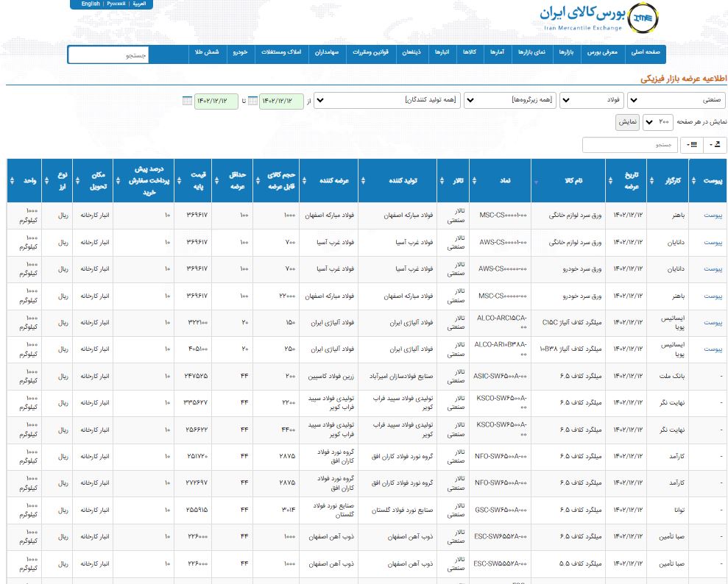The height and width of the screenshot is (584, 728).
Task: Sort table by نوع ارز column
Action: (x=46, y=180)
